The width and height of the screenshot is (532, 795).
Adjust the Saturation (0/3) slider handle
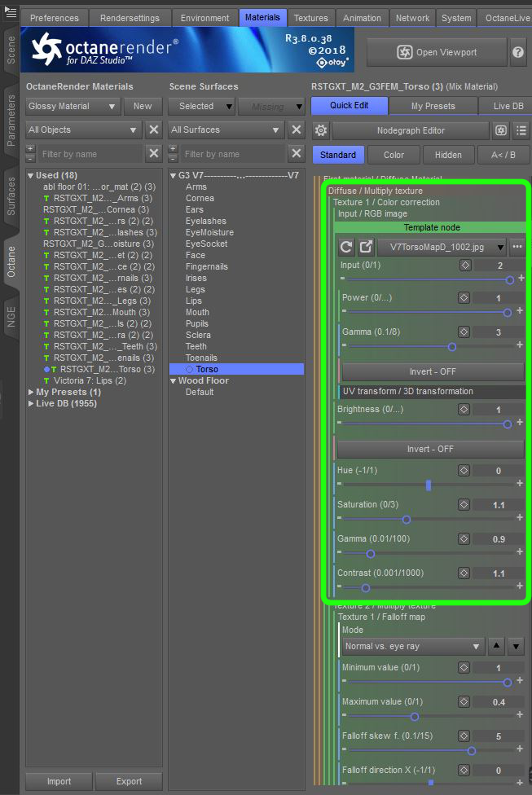[407, 519]
